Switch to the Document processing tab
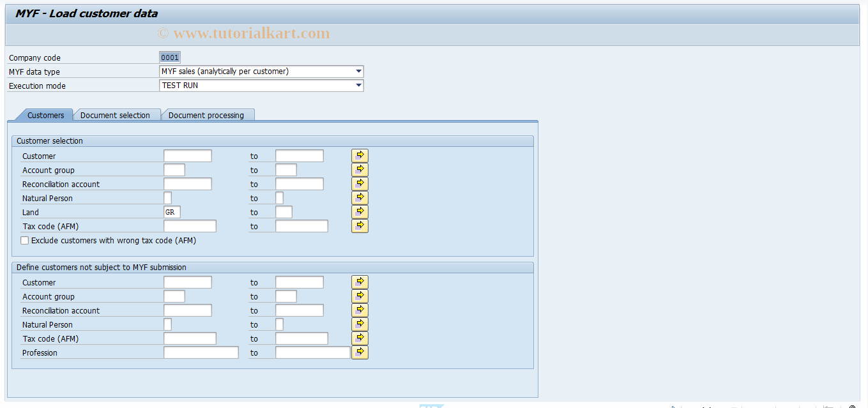 click(x=206, y=115)
